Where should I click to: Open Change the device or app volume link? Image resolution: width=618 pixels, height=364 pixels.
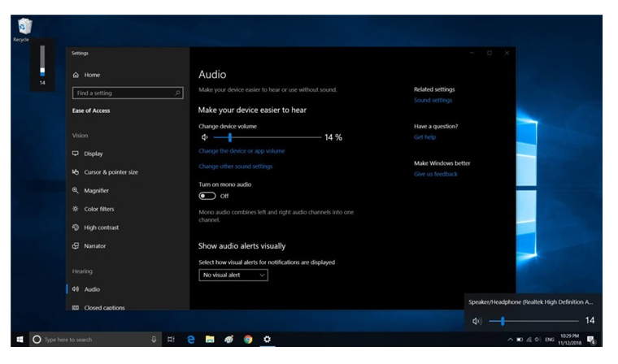click(x=242, y=151)
